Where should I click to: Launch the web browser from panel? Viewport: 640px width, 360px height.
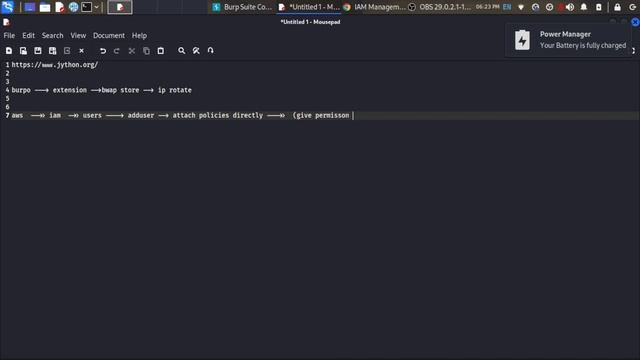coord(73,7)
